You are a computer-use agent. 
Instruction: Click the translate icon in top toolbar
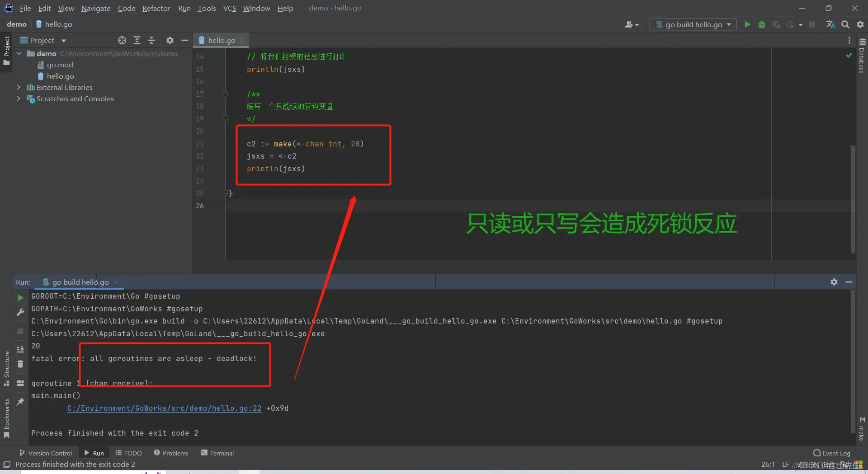[x=830, y=24]
